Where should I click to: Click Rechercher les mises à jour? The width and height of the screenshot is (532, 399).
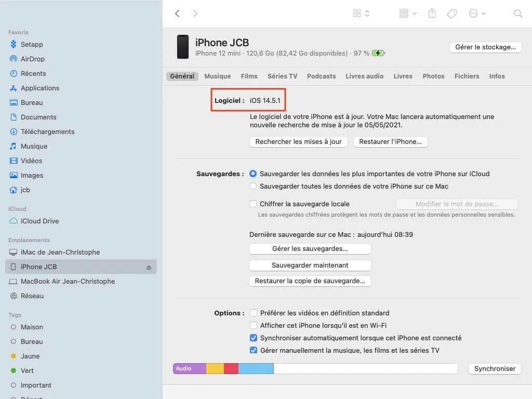[x=299, y=142]
